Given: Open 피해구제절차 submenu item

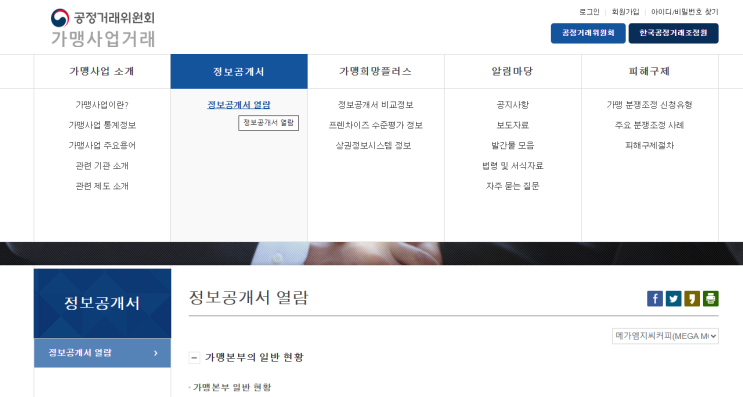Looking at the screenshot, I should point(650,145).
